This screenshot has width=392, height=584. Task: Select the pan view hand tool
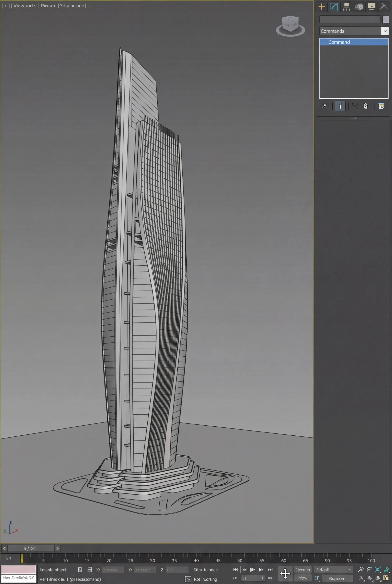pos(370,578)
